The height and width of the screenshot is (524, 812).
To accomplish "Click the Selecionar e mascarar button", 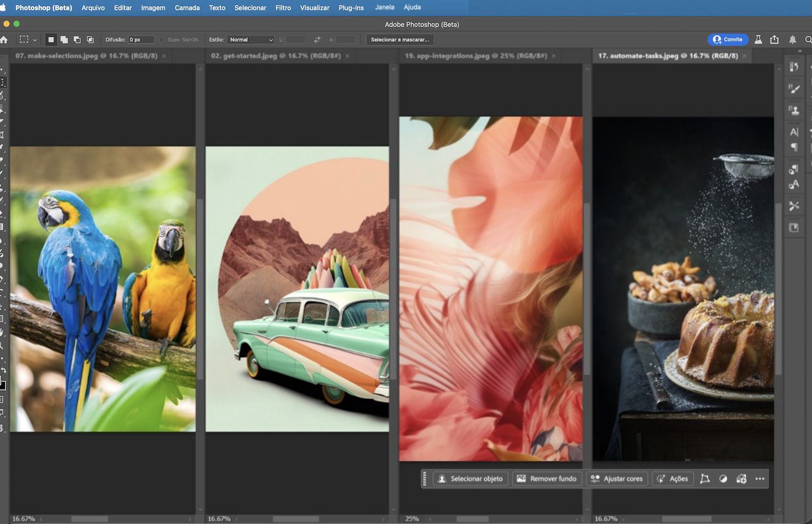I will [x=399, y=39].
